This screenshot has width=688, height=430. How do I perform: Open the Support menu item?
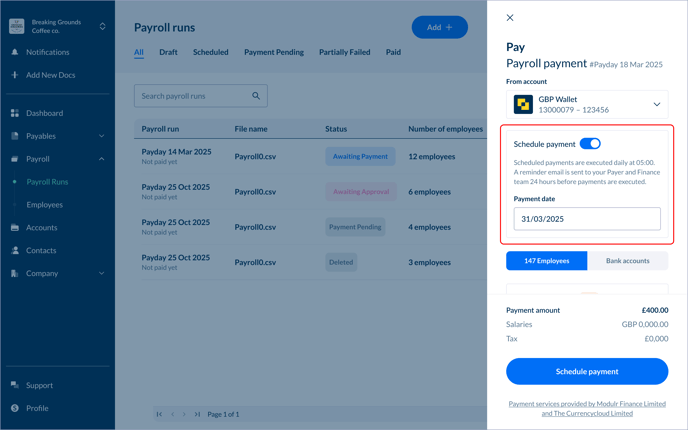pos(39,385)
